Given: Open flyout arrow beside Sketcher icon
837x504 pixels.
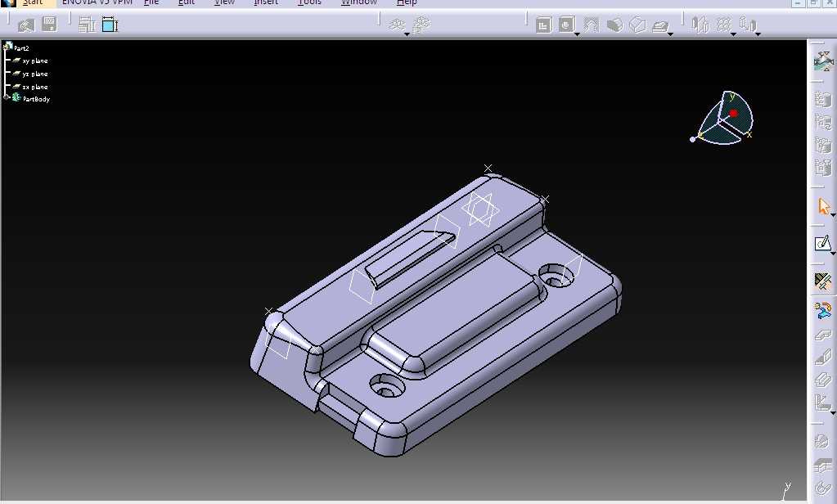Looking at the screenshot, I should (x=833, y=253).
